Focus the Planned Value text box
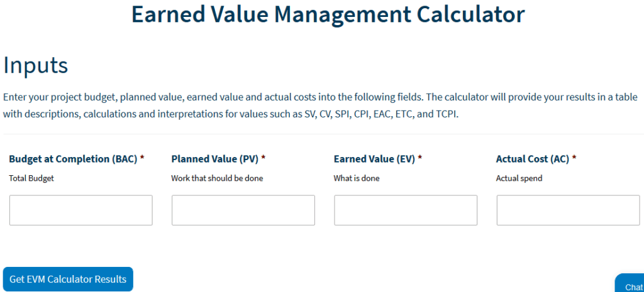The width and height of the screenshot is (644, 292). (243, 210)
